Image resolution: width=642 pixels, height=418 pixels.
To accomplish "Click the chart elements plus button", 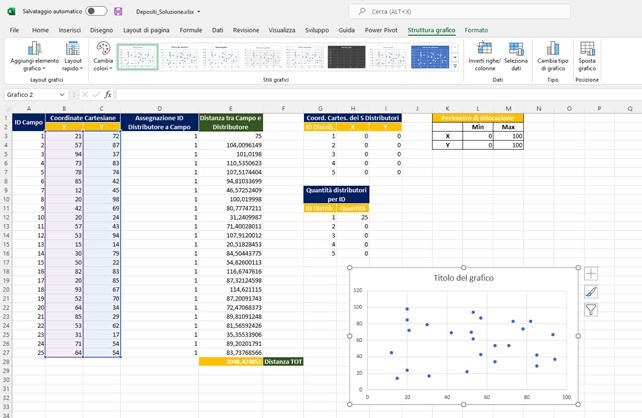I will (x=591, y=273).
